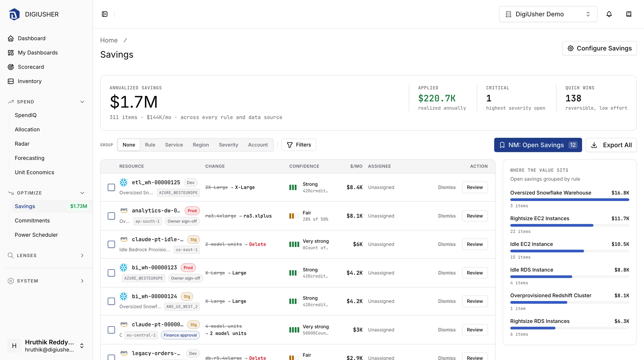
Task: Click the Scorecard target icon
Action: tap(11, 67)
